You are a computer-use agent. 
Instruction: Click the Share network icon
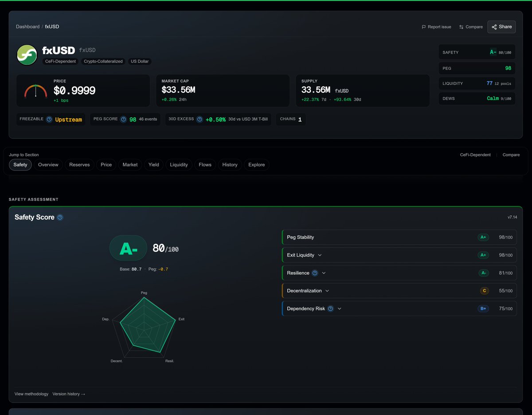(x=494, y=27)
